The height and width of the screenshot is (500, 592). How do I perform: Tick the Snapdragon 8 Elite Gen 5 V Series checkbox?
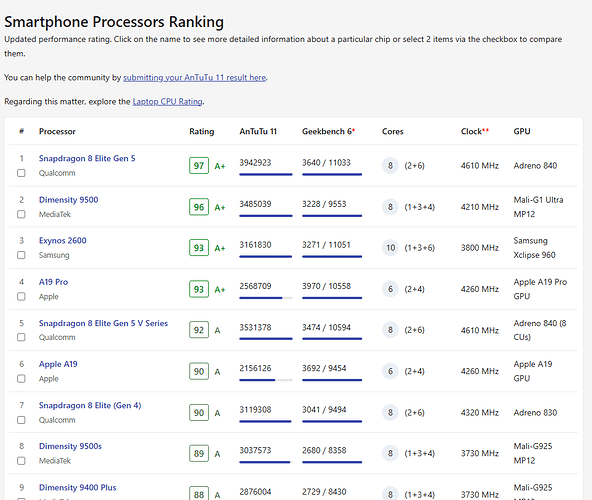coord(21,337)
